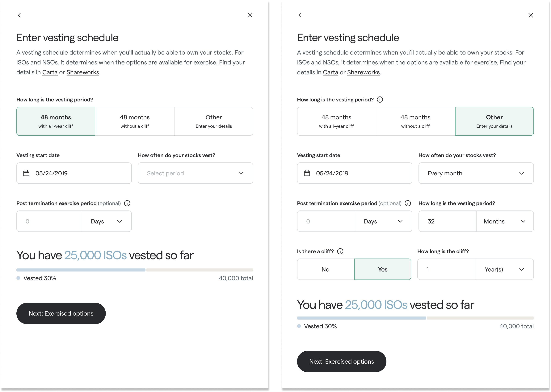This screenshot has width=551, height=392.
Task: Click the calendar icon in the right start date field
Action: (x=307, y=173)
